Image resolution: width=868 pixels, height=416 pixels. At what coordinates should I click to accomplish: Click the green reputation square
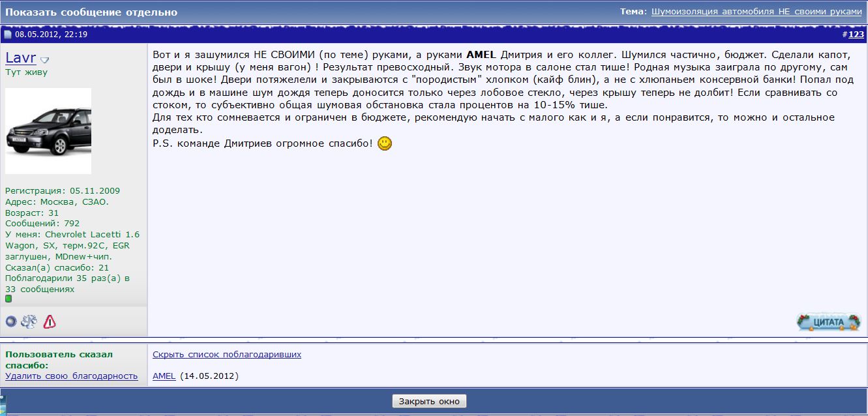pos(8,299)
